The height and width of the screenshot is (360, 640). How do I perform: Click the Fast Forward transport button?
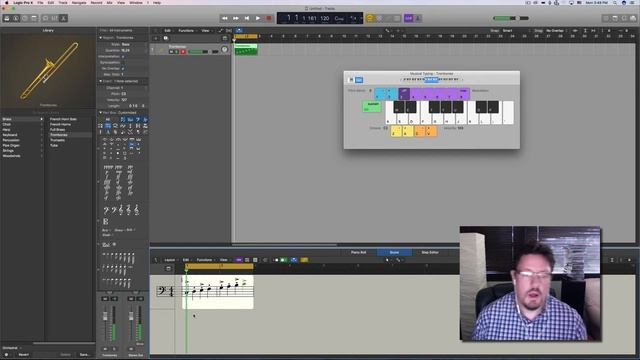pos(236,18)
